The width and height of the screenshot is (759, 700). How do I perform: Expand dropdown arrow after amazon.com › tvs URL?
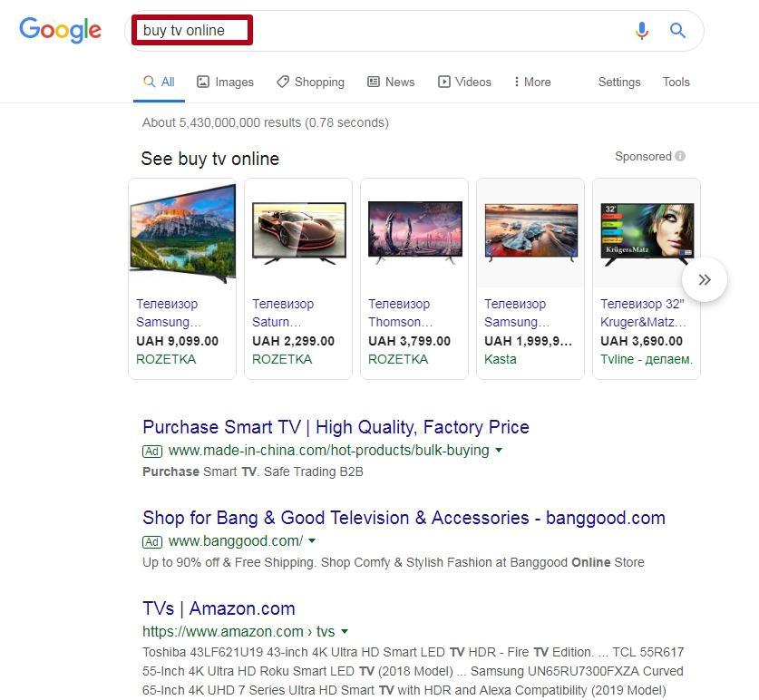coord(345,631)
